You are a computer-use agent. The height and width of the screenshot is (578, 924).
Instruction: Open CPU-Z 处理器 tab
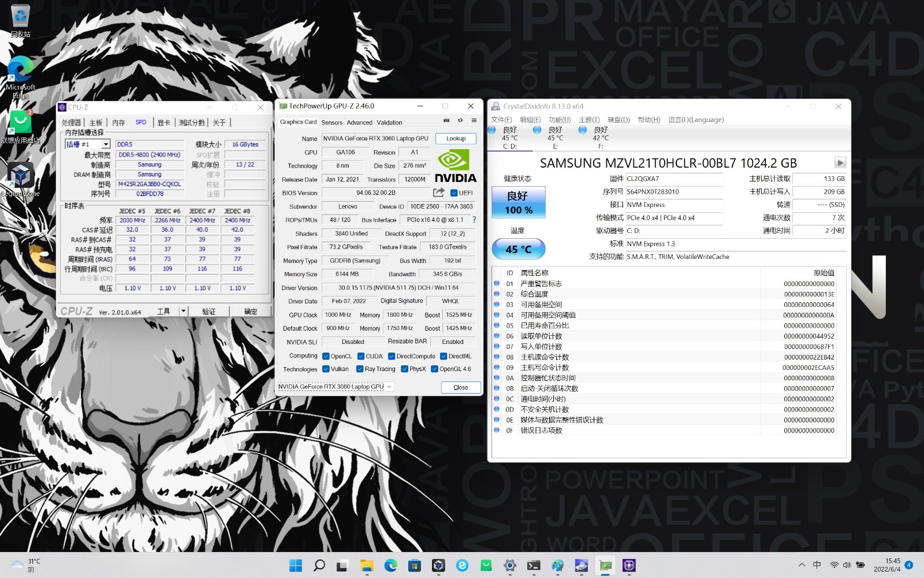(72, 123)
